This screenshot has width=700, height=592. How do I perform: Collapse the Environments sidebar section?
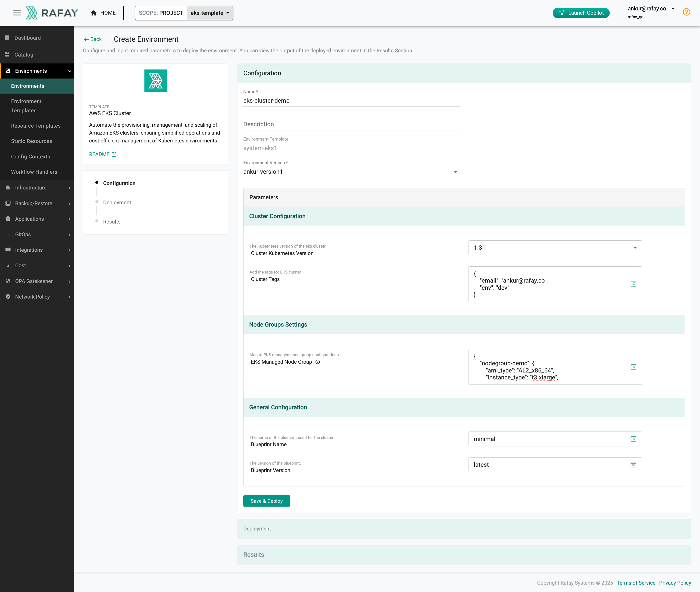pos(69,71)
